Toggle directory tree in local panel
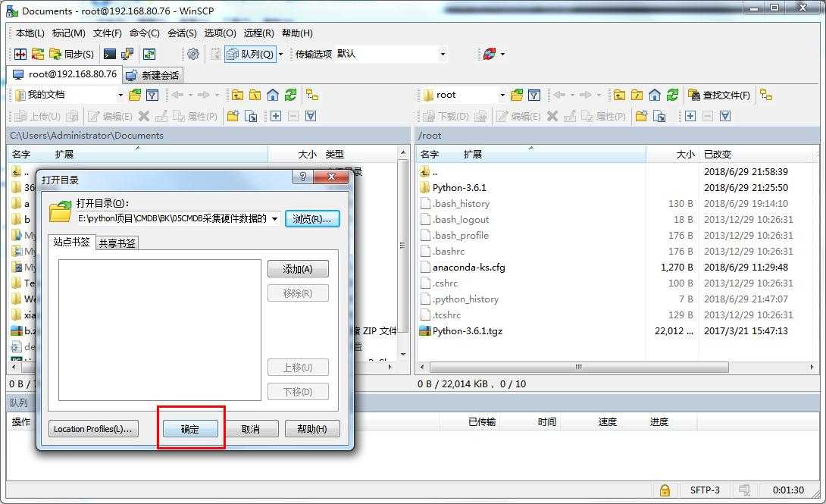Screen dimensions: 826x504 pyautogui.click(x=312, y=95)
